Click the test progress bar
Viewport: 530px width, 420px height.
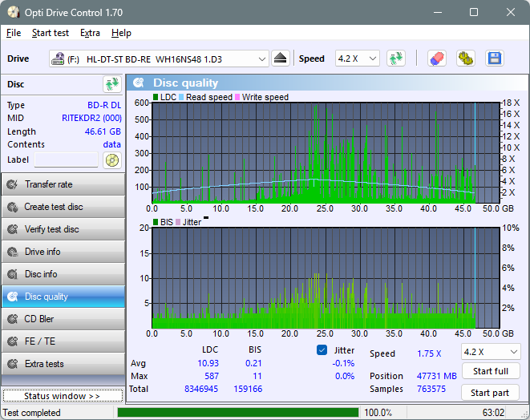[237, 413]
